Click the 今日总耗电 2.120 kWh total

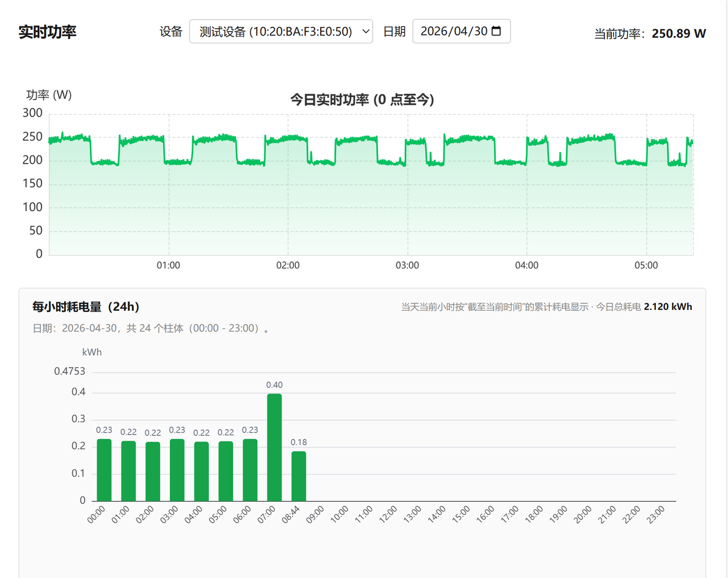[x=644, y=306]
